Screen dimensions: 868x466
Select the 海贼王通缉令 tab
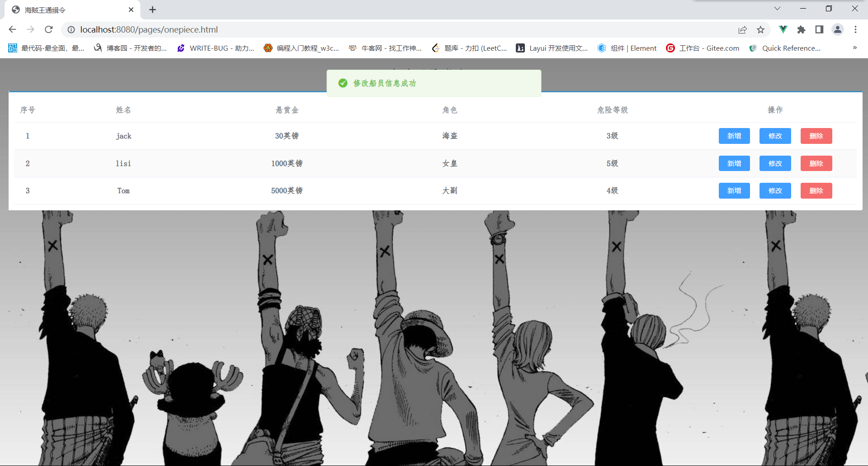(72, 10)
